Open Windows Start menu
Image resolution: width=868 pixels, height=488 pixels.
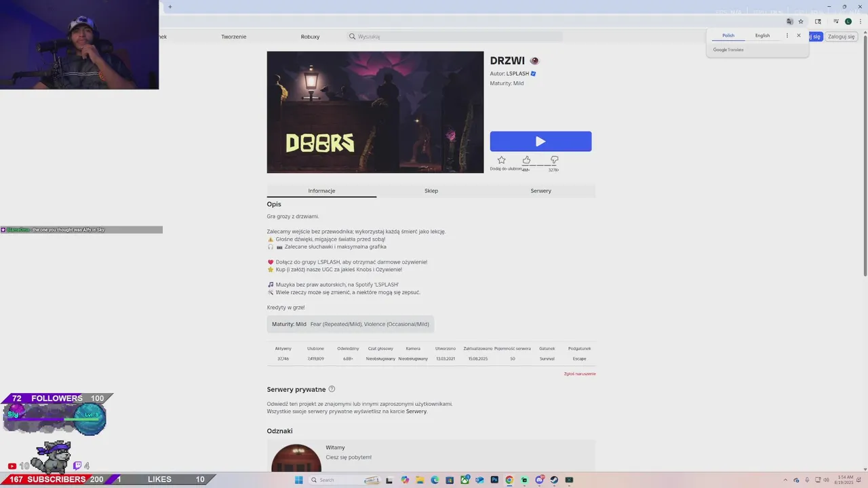(298, 480)
